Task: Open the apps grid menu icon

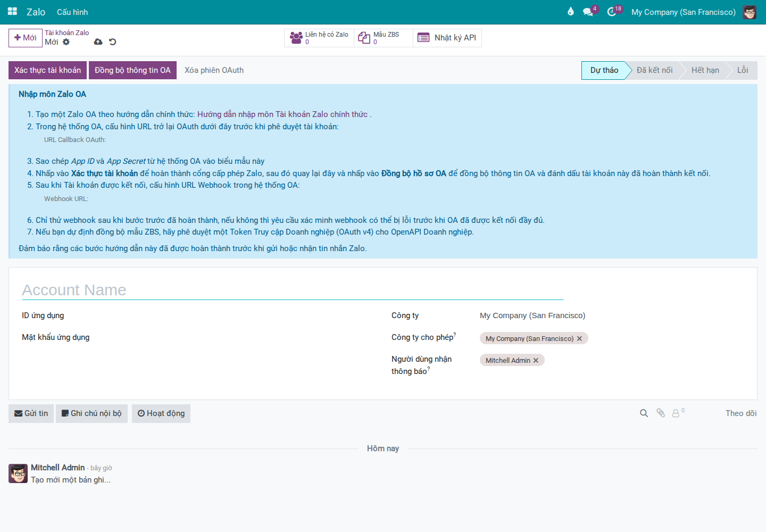Action: [12, 12]
